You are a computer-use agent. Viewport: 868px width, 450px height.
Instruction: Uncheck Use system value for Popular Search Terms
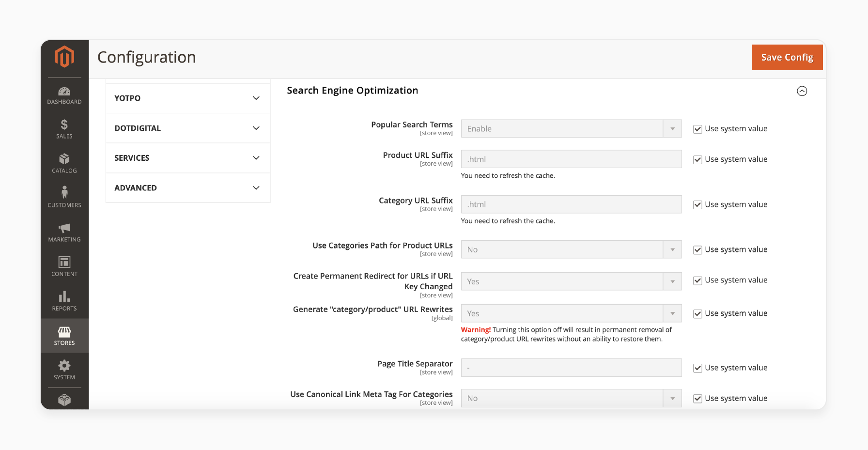697,129
